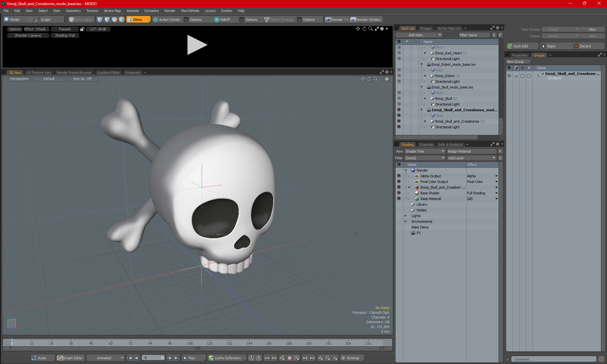Switch to the Channels tab
Screen dimensions: 607x364
click(x=426, y=145)
